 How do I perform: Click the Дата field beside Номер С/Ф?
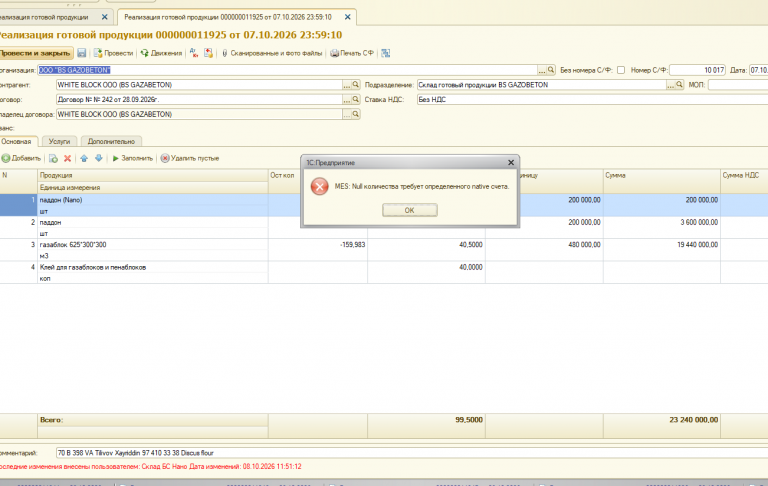point(758,70)
